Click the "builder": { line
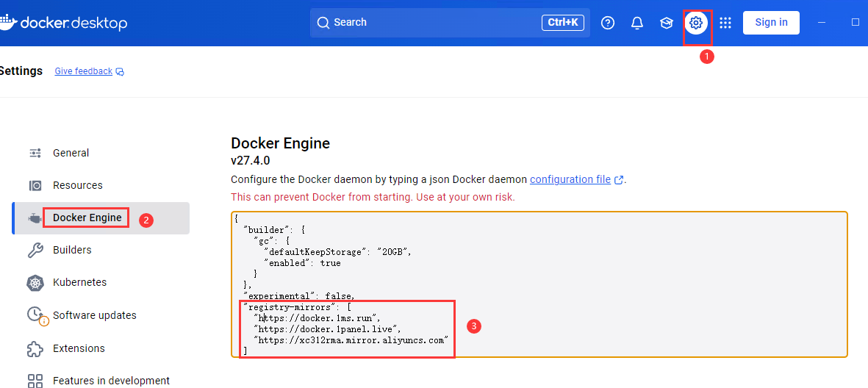The height and width of the screenshot is (388, 868). (275, 230)
